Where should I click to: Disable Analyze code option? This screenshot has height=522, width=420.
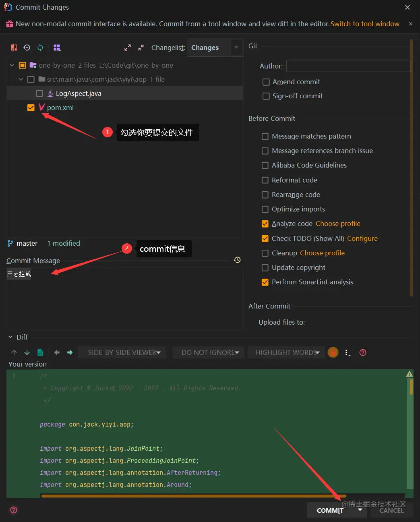click(x=265, y=224)
